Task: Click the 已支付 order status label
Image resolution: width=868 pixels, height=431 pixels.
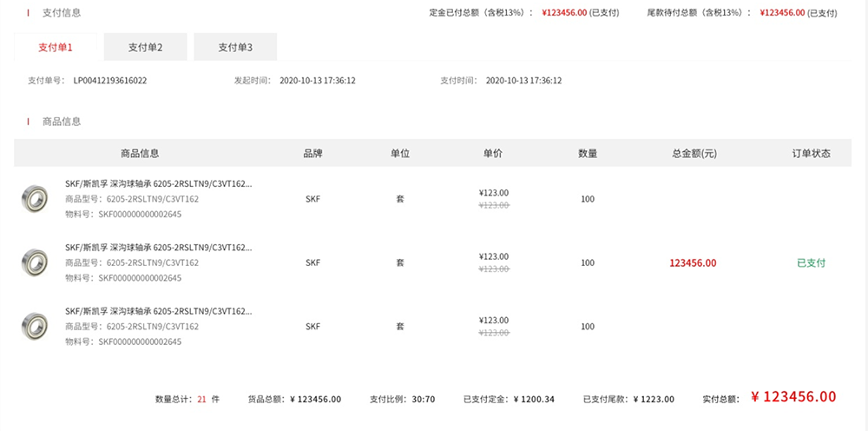Action: click(811, 263)
